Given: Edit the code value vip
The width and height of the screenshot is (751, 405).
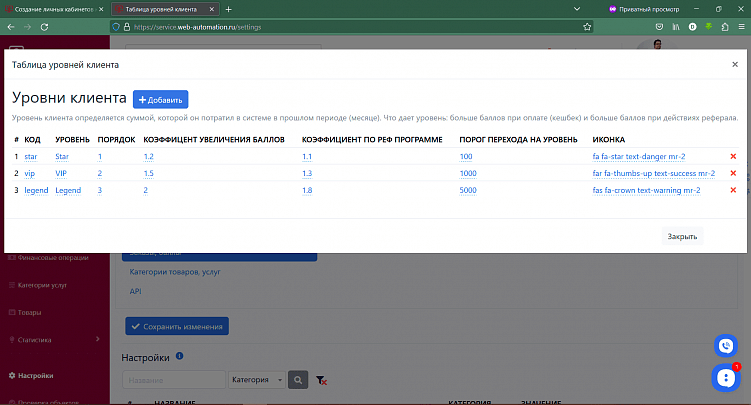Looking at the screenshot, I should 30,173.
